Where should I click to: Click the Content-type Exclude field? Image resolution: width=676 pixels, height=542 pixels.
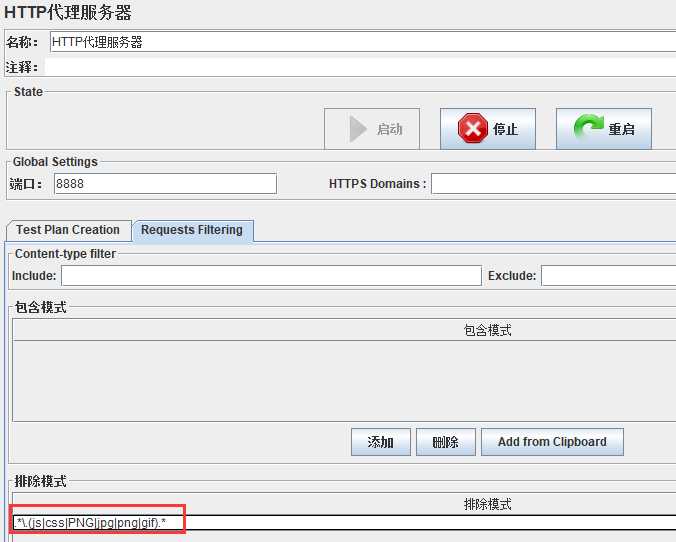tap(608, 276)
